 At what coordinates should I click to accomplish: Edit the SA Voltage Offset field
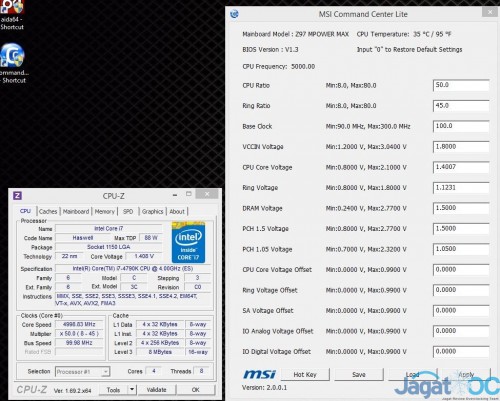pyautogui.click(x=461, y=311)
